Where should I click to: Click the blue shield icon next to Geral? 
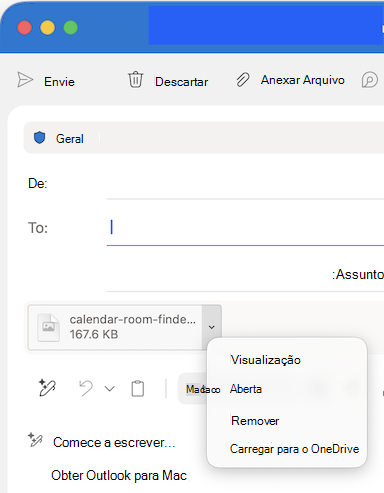pos(40,138)
